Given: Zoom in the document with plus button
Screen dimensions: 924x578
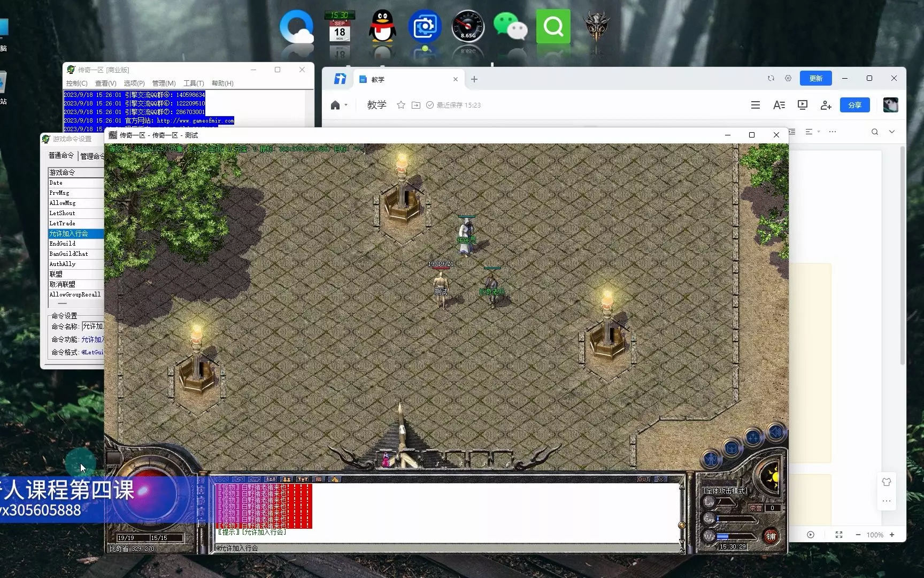Looking at the screenshot, I should (892, 535).
